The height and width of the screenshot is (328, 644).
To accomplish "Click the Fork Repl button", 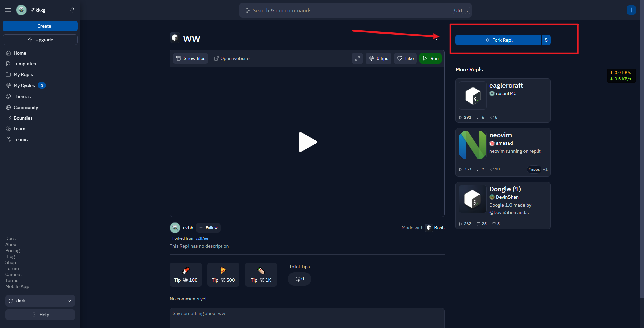I will pos(498,40).
